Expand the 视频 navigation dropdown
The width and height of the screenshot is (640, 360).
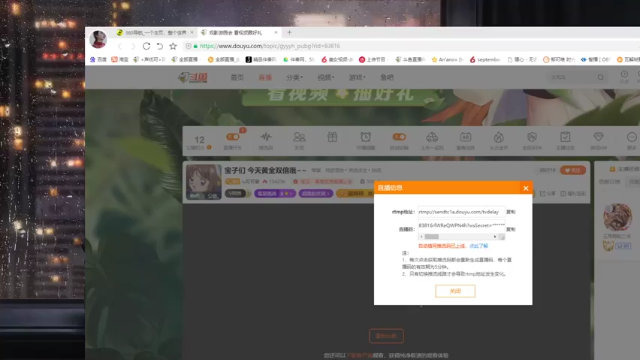click(x=326, y=77)
